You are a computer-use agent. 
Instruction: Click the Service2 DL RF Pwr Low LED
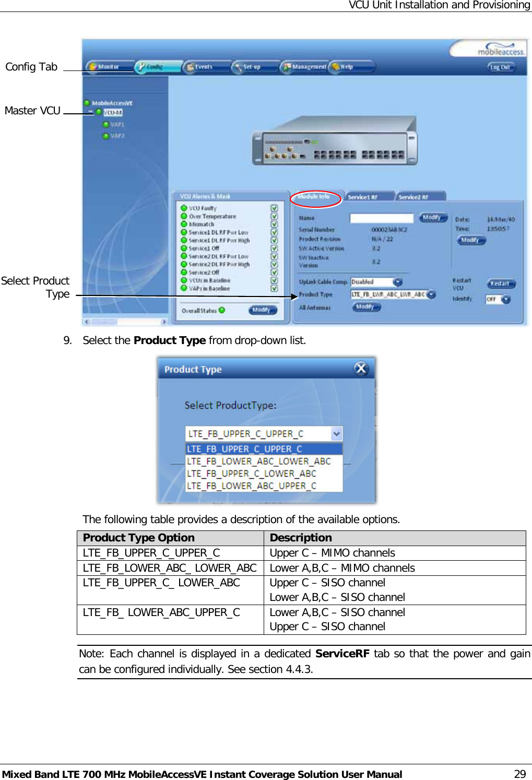point(184,256)
